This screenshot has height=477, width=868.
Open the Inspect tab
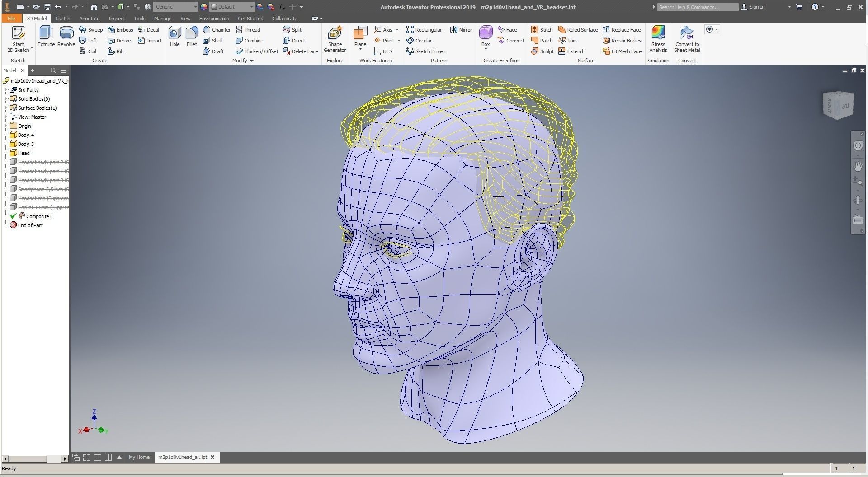tap(117, 19)
